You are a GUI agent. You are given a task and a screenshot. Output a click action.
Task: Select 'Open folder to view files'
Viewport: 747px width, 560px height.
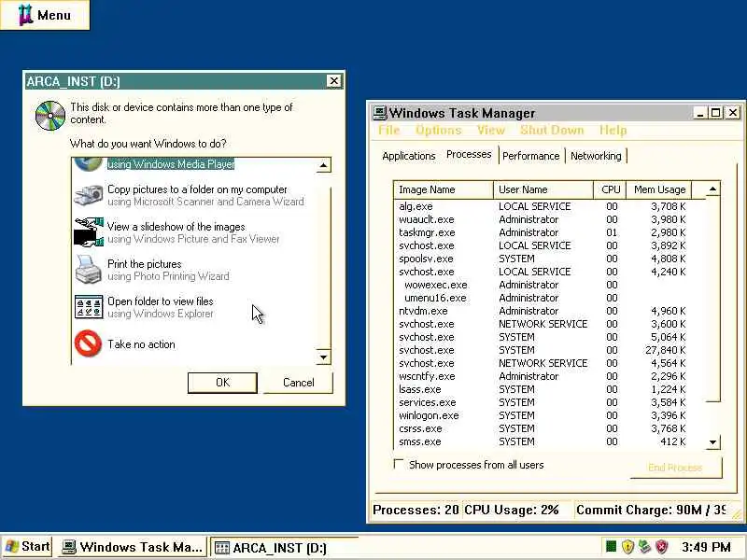pyautogui.click(x=161, y=301)
